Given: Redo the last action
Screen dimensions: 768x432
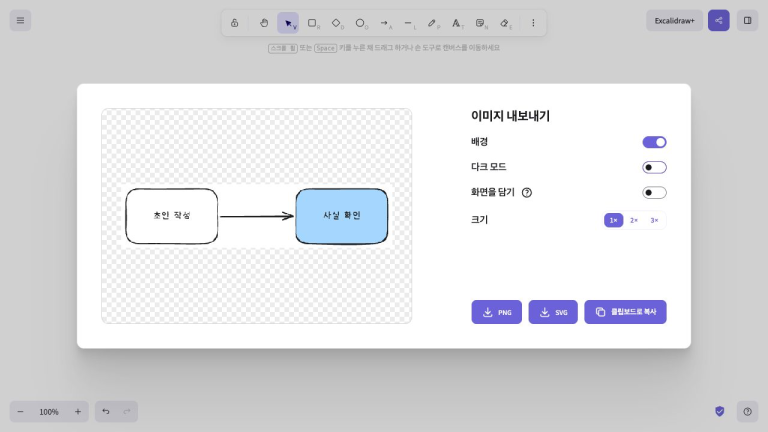Looking at the screenshot, I should click(x=127, y=411).
